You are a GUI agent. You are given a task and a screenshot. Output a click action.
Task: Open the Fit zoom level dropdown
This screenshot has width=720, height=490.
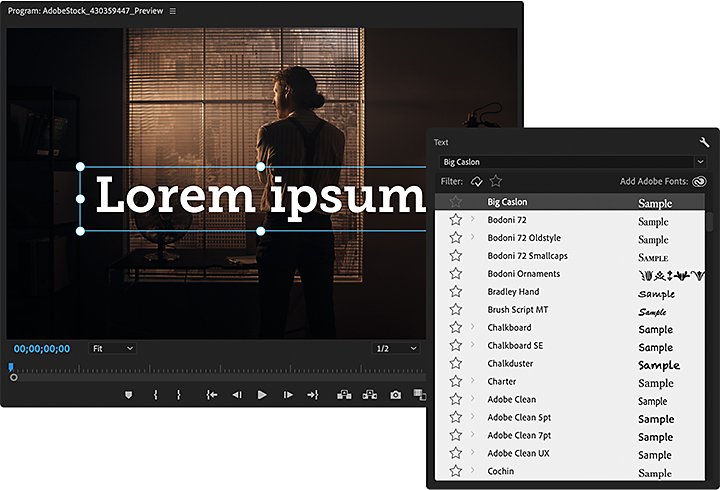tap(112, 349)
